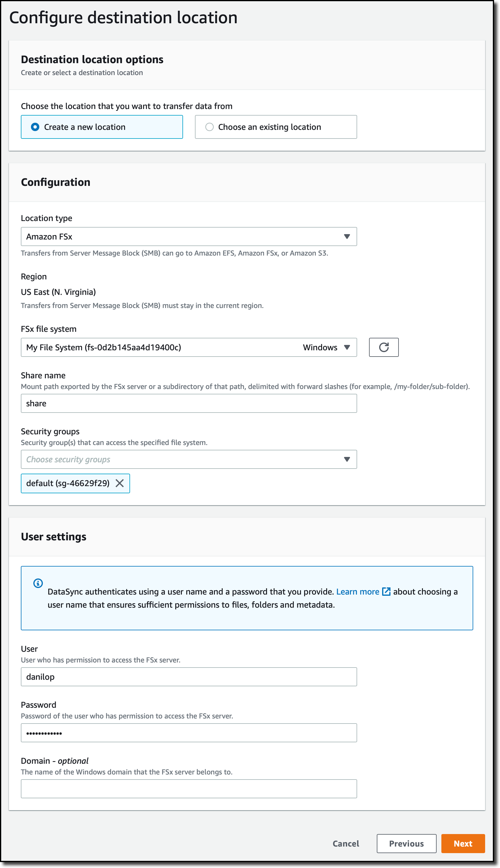500x868 pixels.
Task: Click the info icon in User settings
Action: 38,583
